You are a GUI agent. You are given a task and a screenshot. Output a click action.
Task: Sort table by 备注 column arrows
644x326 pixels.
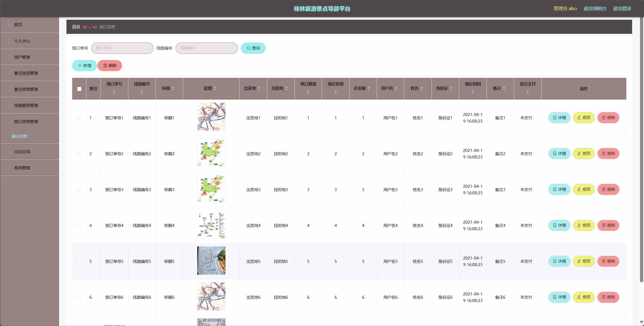pos(504,88)
